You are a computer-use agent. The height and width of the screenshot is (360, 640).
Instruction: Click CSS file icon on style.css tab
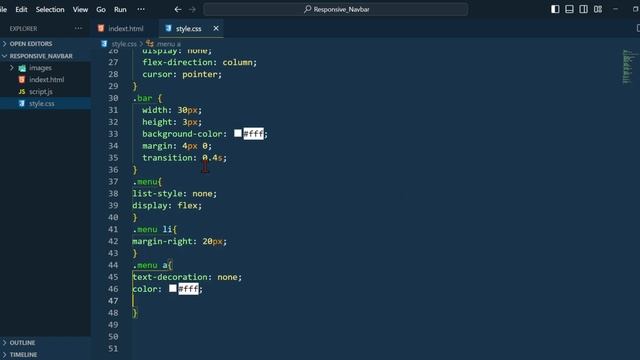(168, 28)
